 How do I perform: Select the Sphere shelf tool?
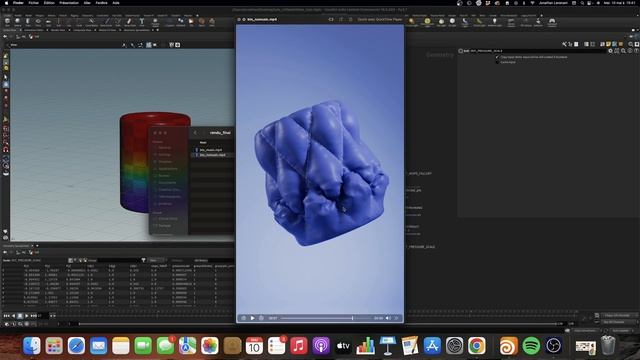tap(18, 22)
